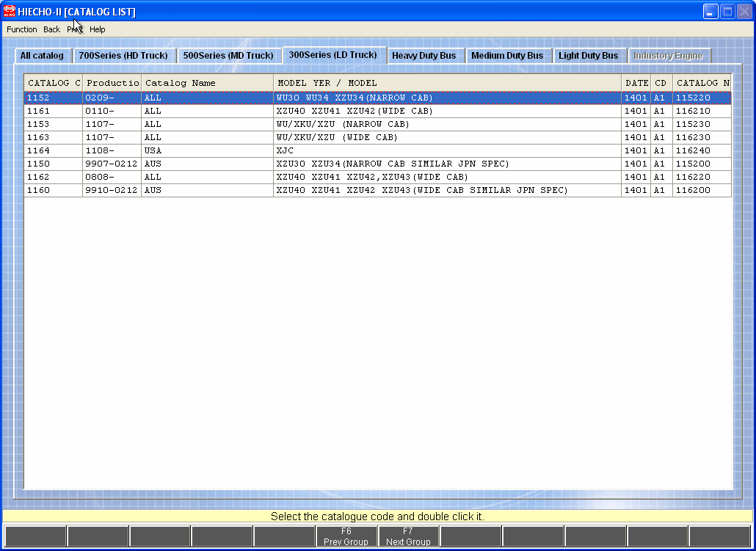Click the HIECHO-II app icon in title bar

pos(10,11)
